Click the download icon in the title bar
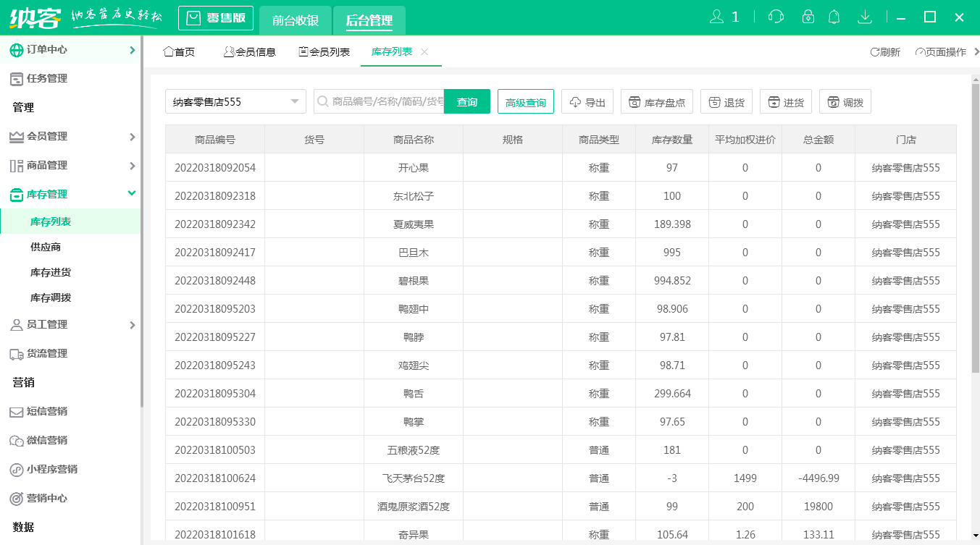This screenshot has height=545, width=980. tap(865, 16)
